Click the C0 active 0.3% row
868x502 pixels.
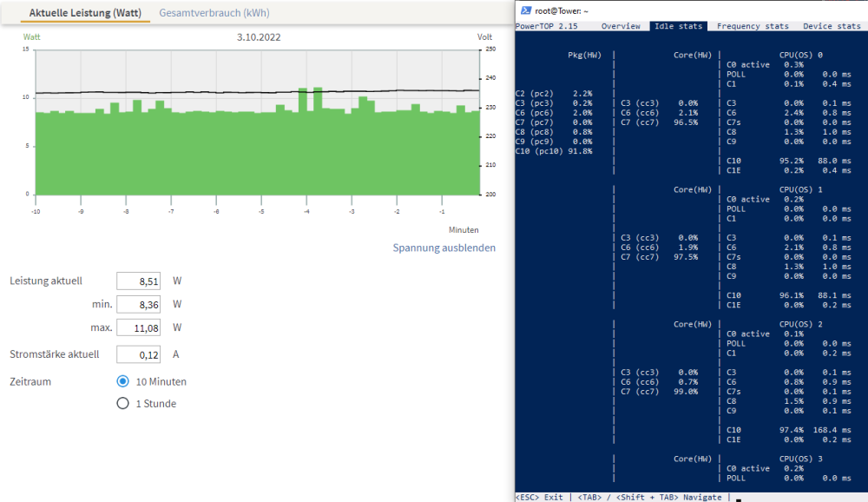765,65
